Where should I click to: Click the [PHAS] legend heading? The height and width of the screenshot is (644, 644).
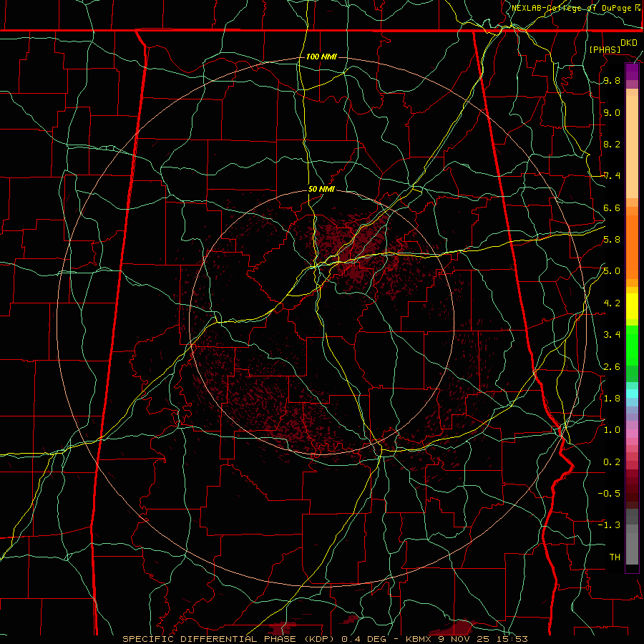(605, 49)
